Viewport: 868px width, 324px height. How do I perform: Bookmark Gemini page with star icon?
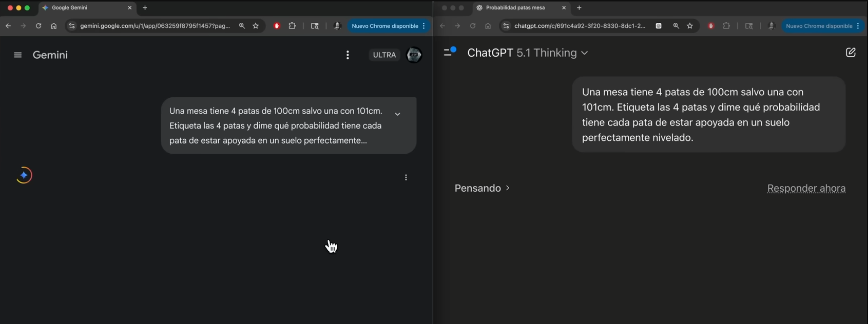[x=256, y=26]
